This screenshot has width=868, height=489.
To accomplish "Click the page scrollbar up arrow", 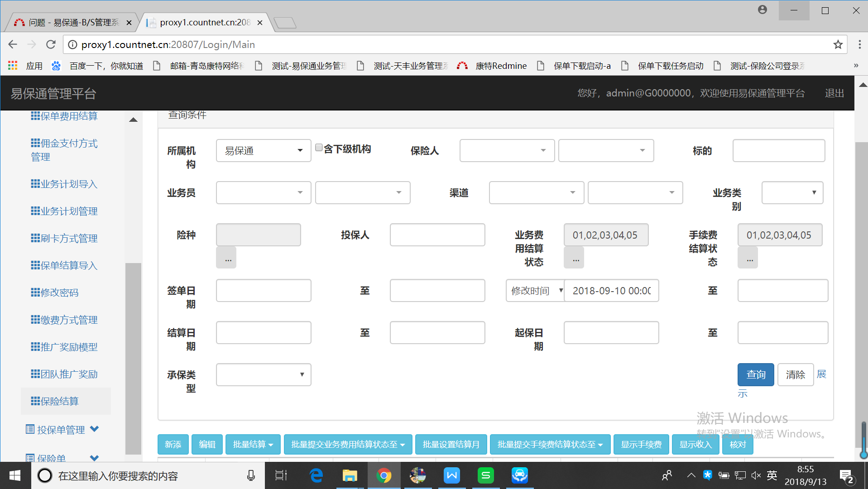I will point(863,85).
